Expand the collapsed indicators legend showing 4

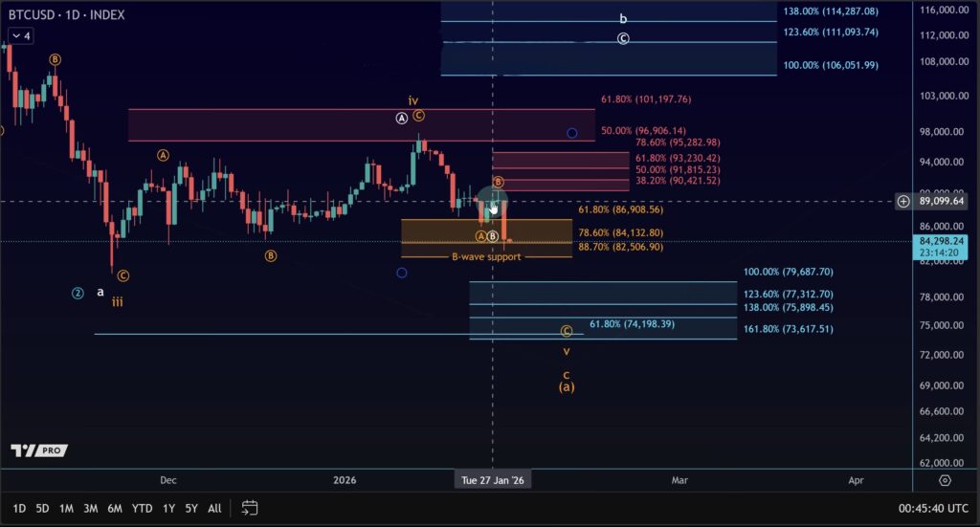20,36
